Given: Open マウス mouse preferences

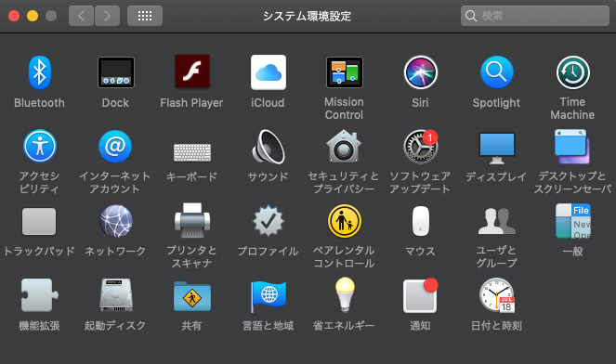Looking at the screenshot, I should pyautogui.click(x=420, y=221).
